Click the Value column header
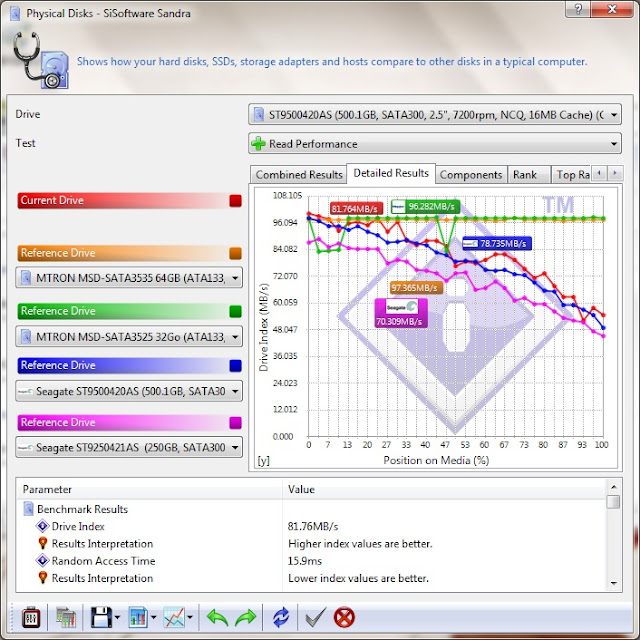 click(x=444, y=489)
